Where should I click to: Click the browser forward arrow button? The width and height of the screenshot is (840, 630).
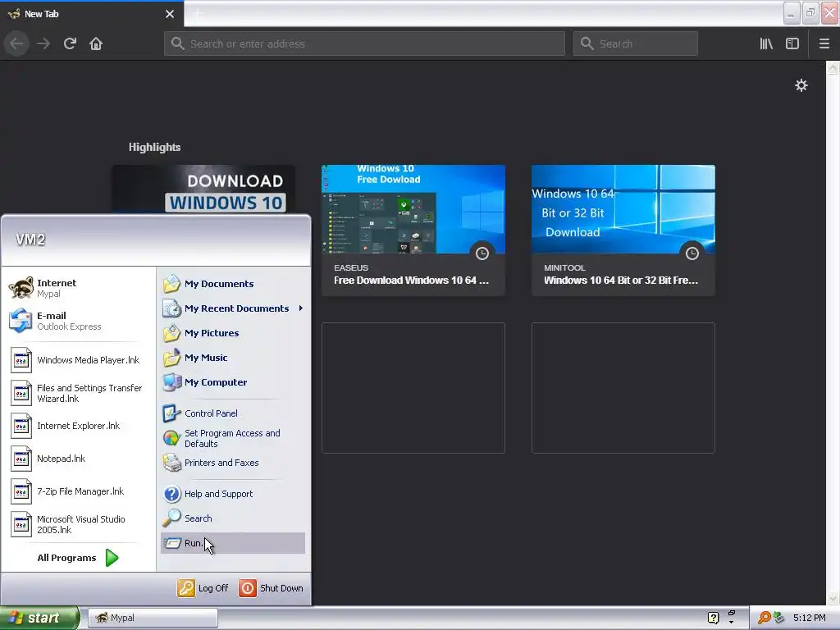[x=43, y=43]
